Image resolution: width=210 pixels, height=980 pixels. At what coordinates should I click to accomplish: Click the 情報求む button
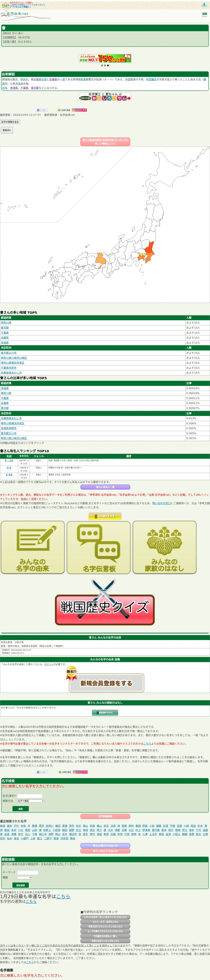coord(7,130)
